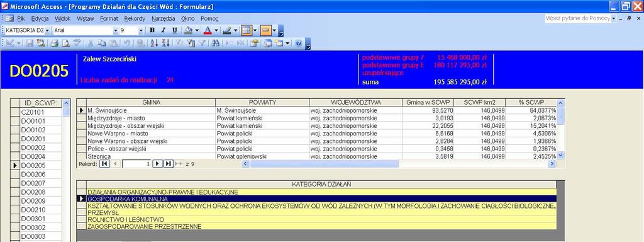Open the Narzędzia menu
644x242 pixels.
tap(163, 18)
